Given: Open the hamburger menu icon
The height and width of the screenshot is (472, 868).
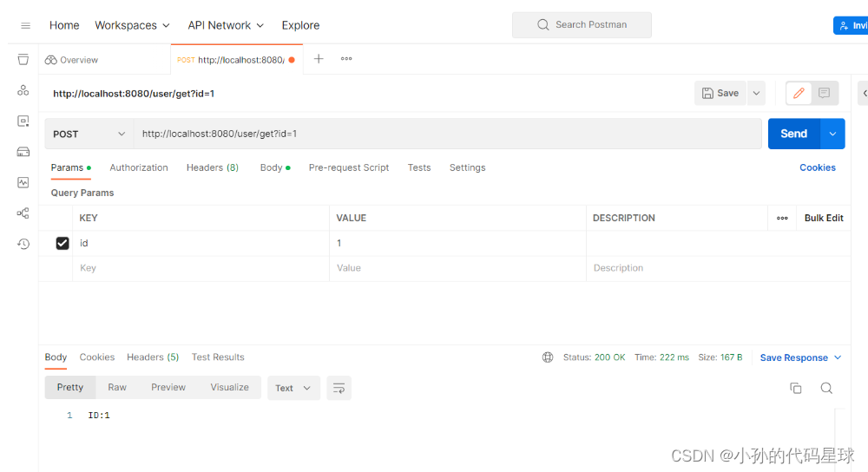Looking at the screenshot, I should point(25,25).
